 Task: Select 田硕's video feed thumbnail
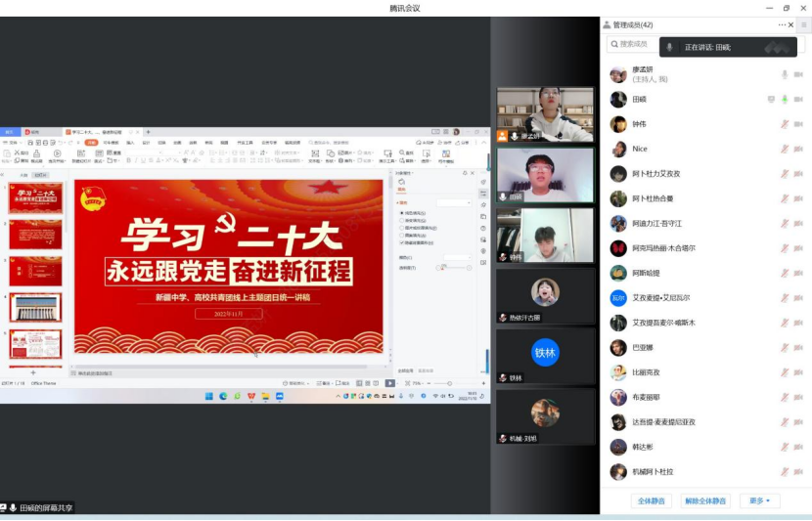(x=545, y=174)
